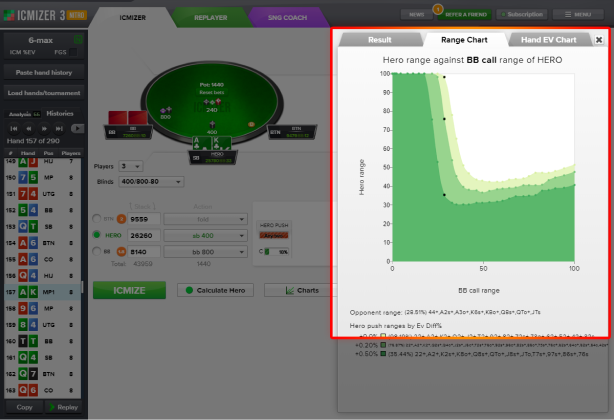
Task: Click Reset bets on poker table
Action: pos(211,92)
